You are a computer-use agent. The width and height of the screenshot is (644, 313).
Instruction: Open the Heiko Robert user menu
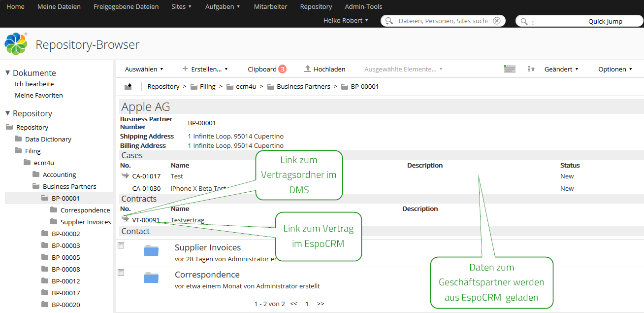[x=346, y=21]
